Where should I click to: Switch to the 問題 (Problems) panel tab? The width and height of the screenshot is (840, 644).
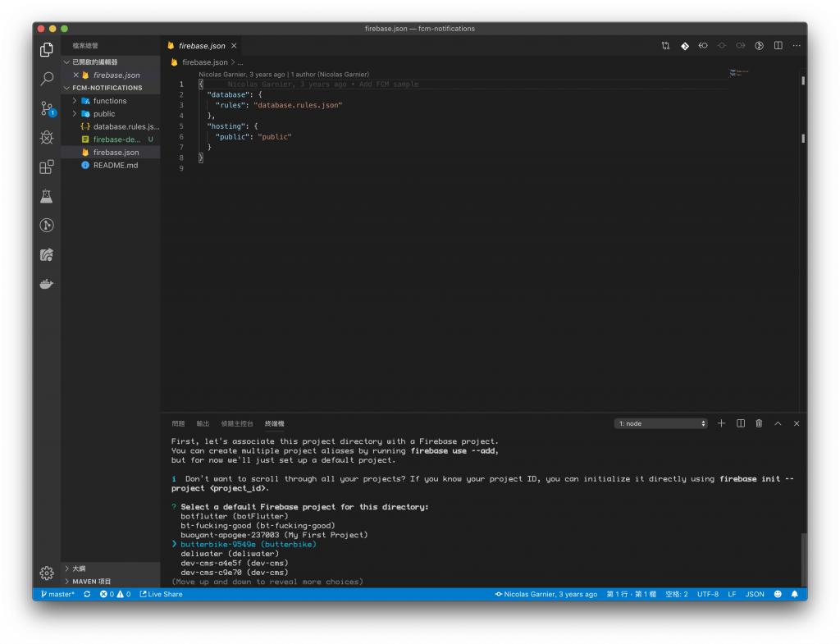178,423
